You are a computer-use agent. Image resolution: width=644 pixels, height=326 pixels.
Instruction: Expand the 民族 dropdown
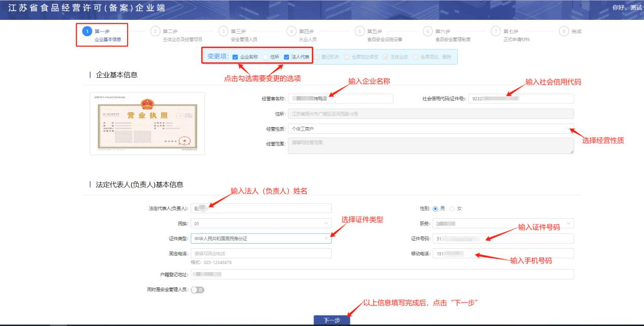point(260,223)
